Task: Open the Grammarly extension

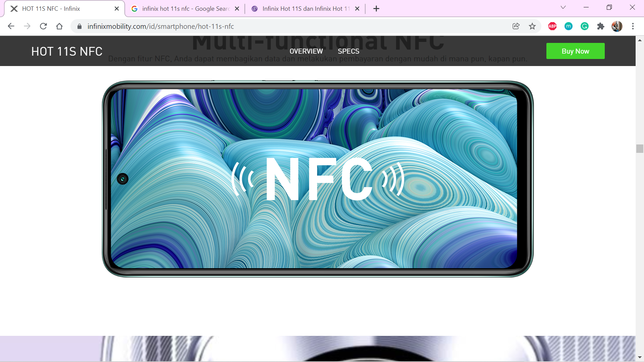Action: pyautogui.click(x=585, y=26)
